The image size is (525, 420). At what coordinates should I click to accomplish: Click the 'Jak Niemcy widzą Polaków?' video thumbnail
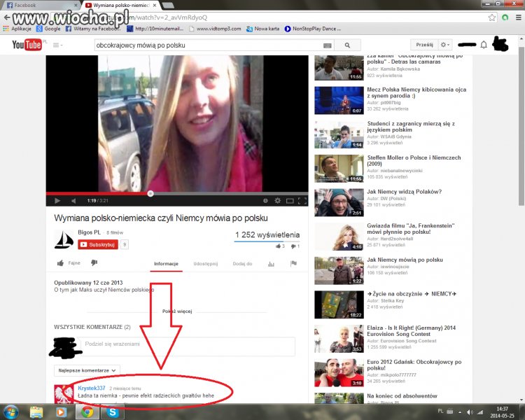click(339, 202)
